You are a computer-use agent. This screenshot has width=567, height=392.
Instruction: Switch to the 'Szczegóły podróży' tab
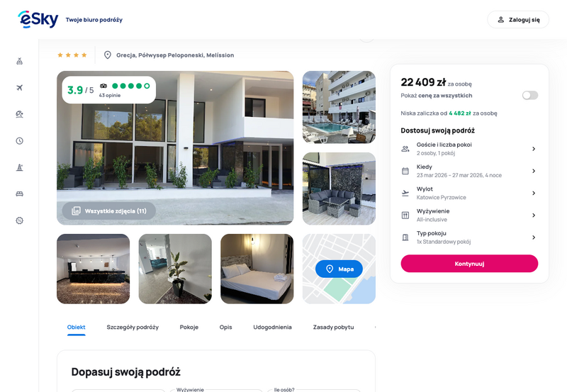coord(133,327)
